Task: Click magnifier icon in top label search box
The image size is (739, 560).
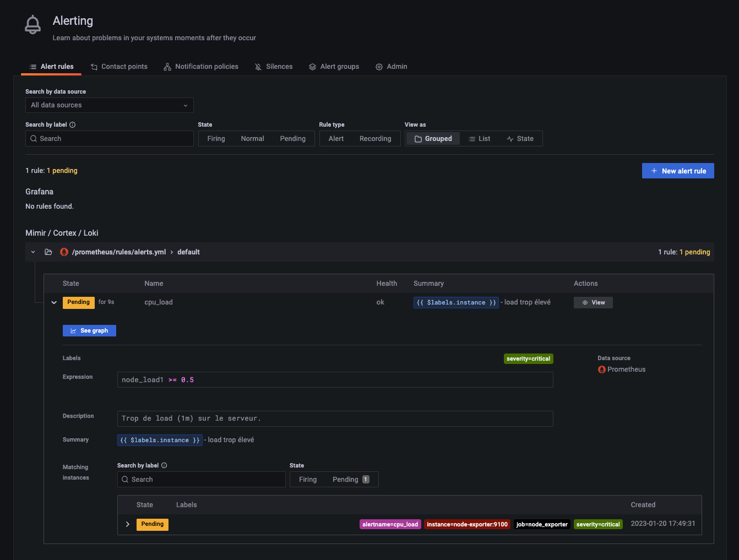Action: (34, 139)
